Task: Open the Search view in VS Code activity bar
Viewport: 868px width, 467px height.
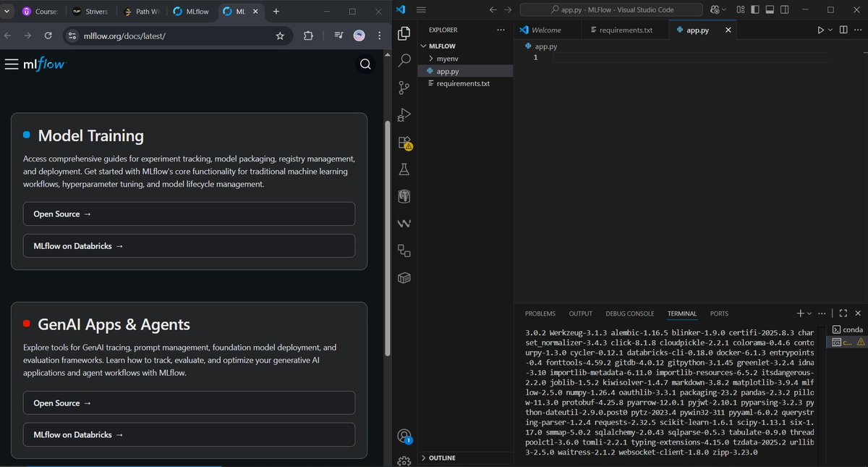Action: pyautogui.click(x=404, y=61)
